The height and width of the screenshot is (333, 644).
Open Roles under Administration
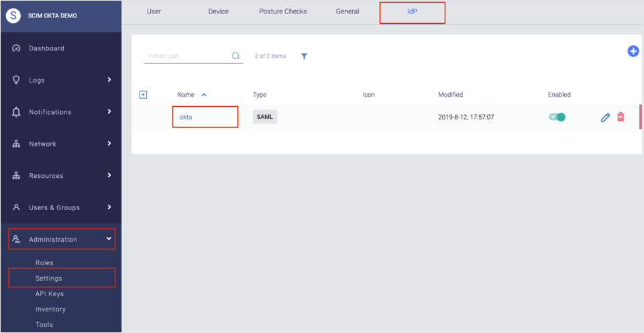point(44,263)
